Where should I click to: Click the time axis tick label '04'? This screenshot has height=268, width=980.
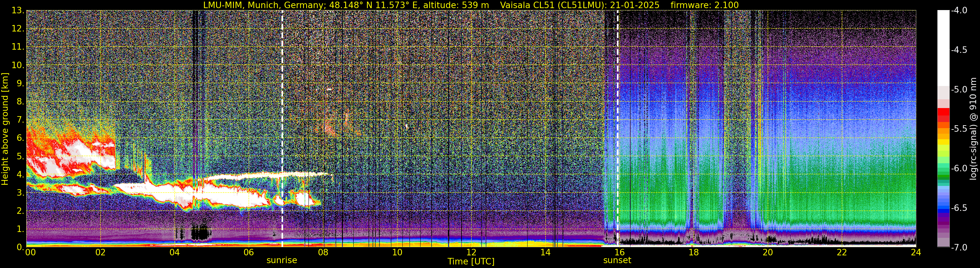pos(174,253)
